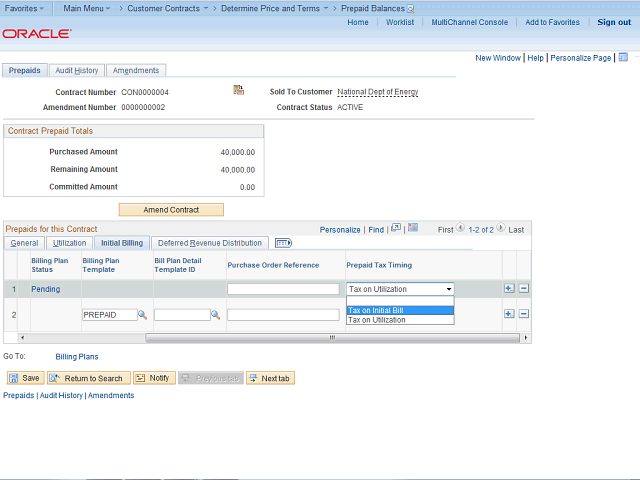The width and height of the screenshot is (640, 480).
Task: Add a row after row 1
Action: tap(508, 289)
